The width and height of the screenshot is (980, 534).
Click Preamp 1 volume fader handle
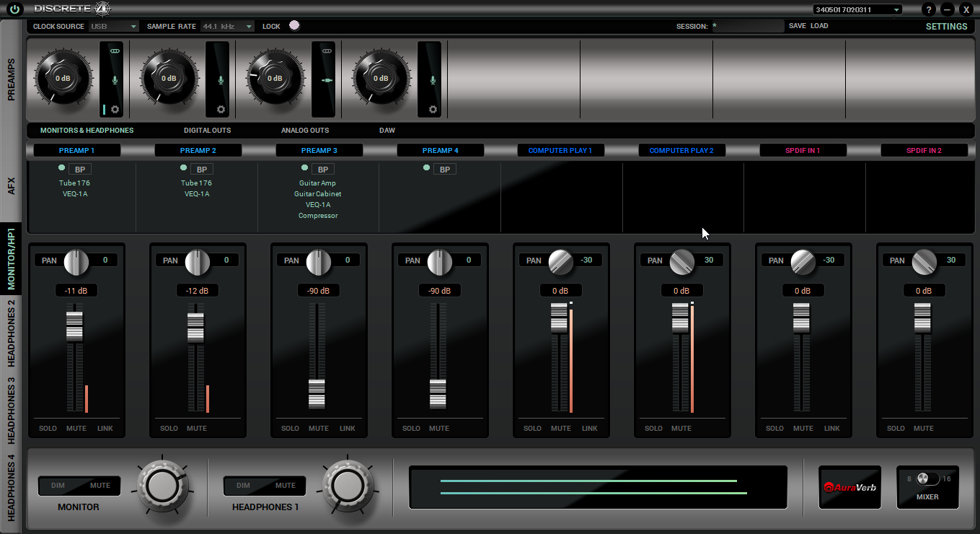(75, 326)
